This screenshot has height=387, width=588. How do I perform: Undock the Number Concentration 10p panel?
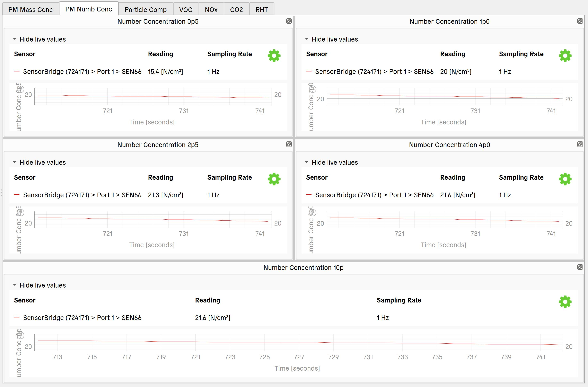[x=580, y=267]
